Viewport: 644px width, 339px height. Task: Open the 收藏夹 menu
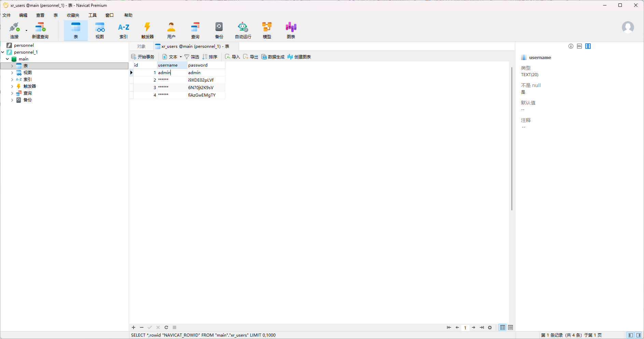[73, 15]
